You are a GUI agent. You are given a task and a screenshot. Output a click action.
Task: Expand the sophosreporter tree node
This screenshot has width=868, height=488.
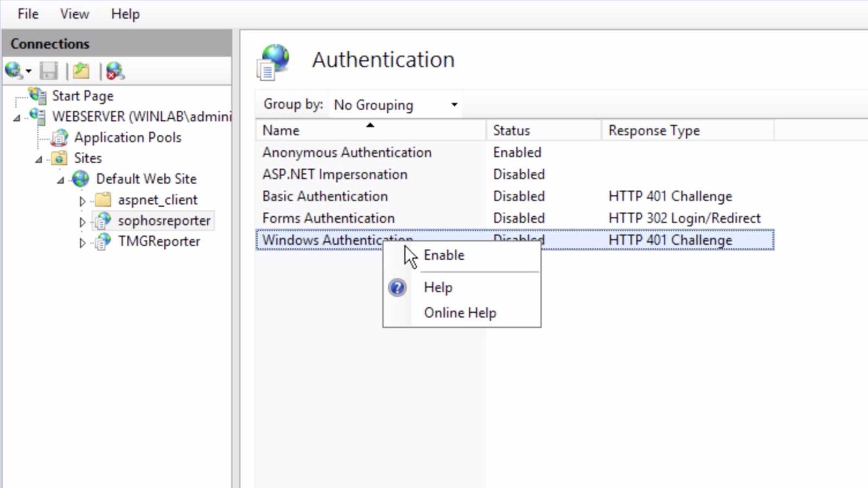pyautogui.click(x=82, y=221)
